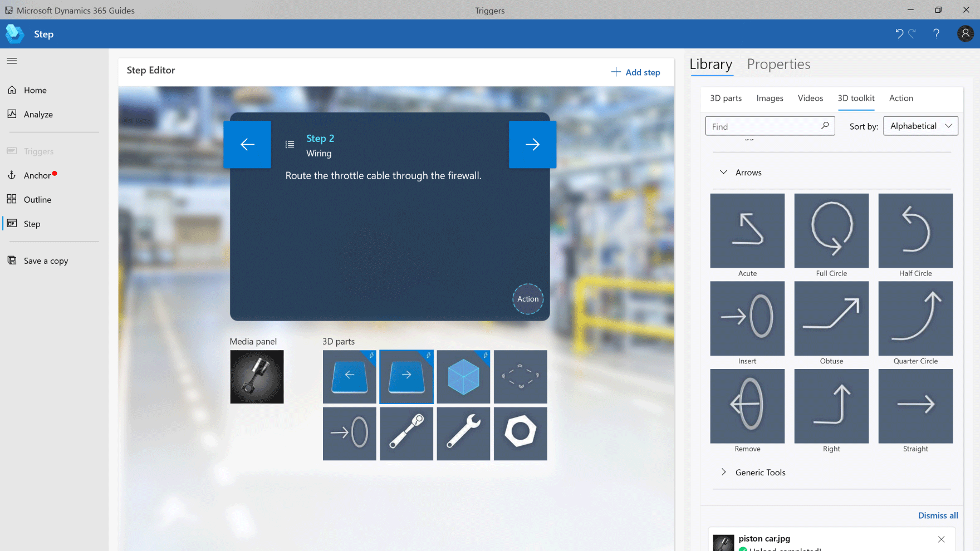Click the Add step button
980x551 pixels.
tap(635, 72)
